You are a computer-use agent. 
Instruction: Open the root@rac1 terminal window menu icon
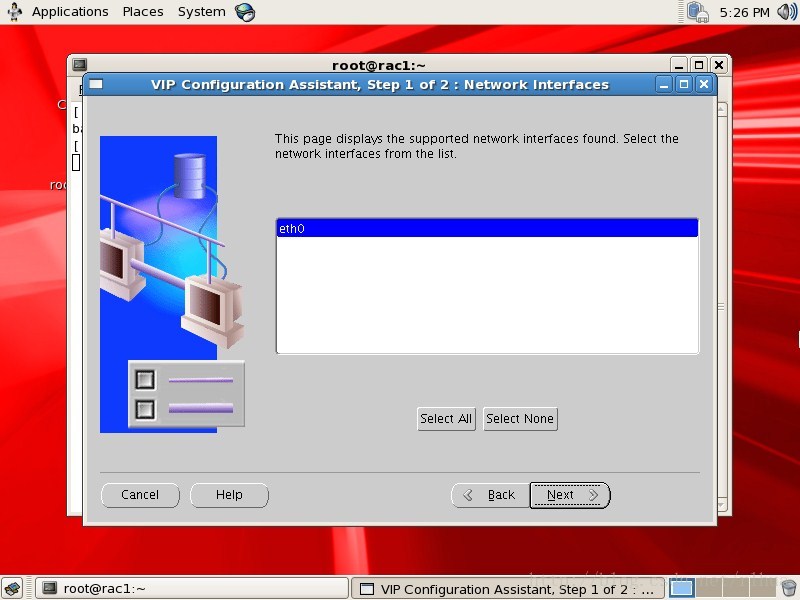[79, 65]
